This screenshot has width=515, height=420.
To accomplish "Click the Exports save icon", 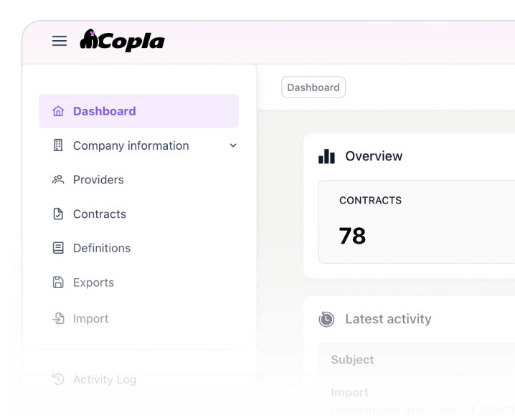I will [x=58, y=282].
